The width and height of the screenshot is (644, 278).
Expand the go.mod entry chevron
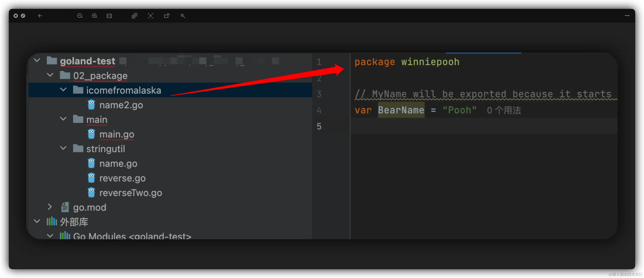coord(50,207)
